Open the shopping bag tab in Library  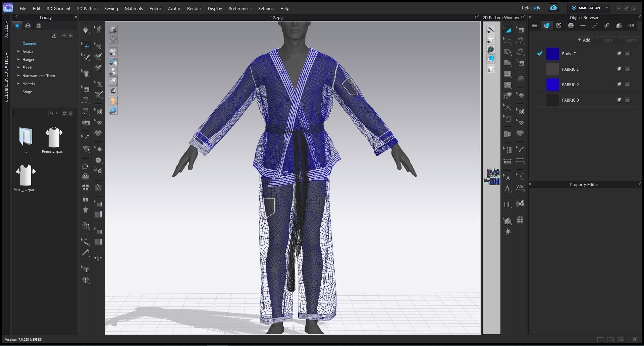click(39, 25)
